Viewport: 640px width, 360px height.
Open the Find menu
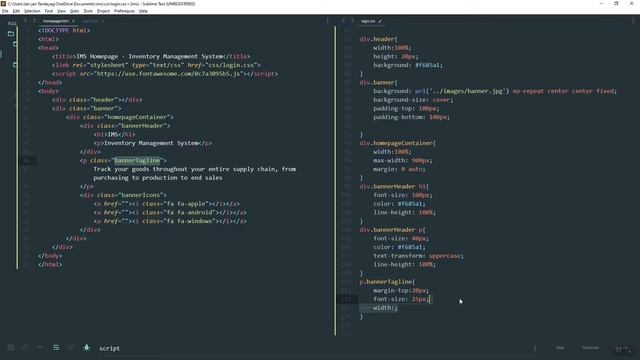[x=49, y=11]
